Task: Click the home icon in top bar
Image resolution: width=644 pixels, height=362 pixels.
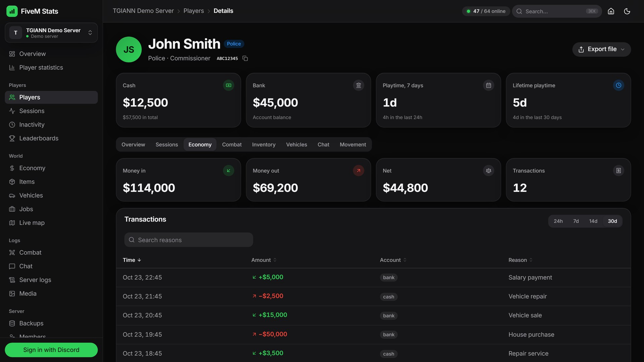Action: 611,11
